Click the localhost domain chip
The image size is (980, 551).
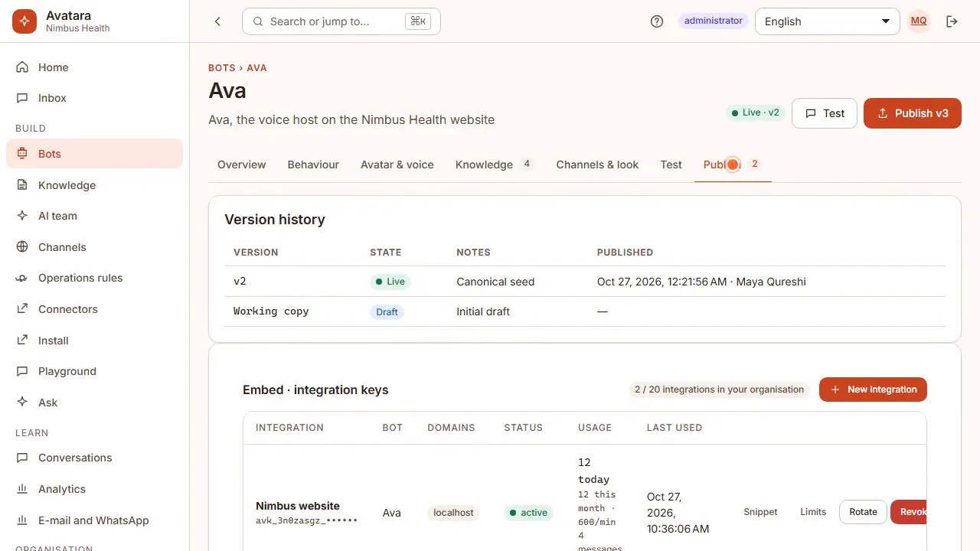coord(453,513)
